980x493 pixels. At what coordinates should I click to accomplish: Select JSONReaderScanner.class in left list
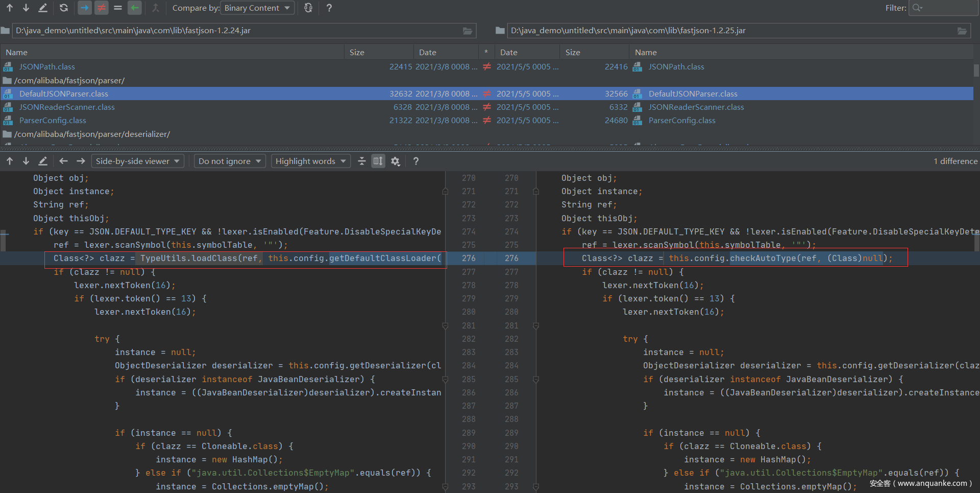click(67, 107)
